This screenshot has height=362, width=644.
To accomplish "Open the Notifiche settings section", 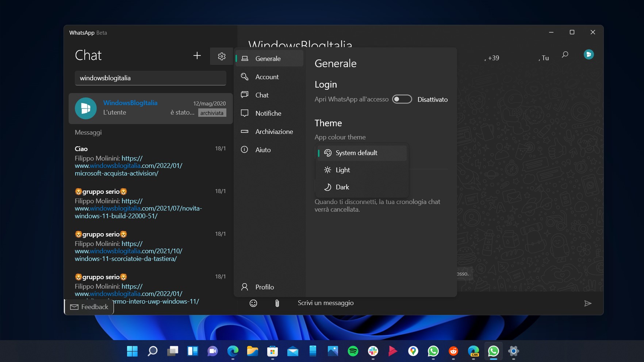I will (269, 113).
